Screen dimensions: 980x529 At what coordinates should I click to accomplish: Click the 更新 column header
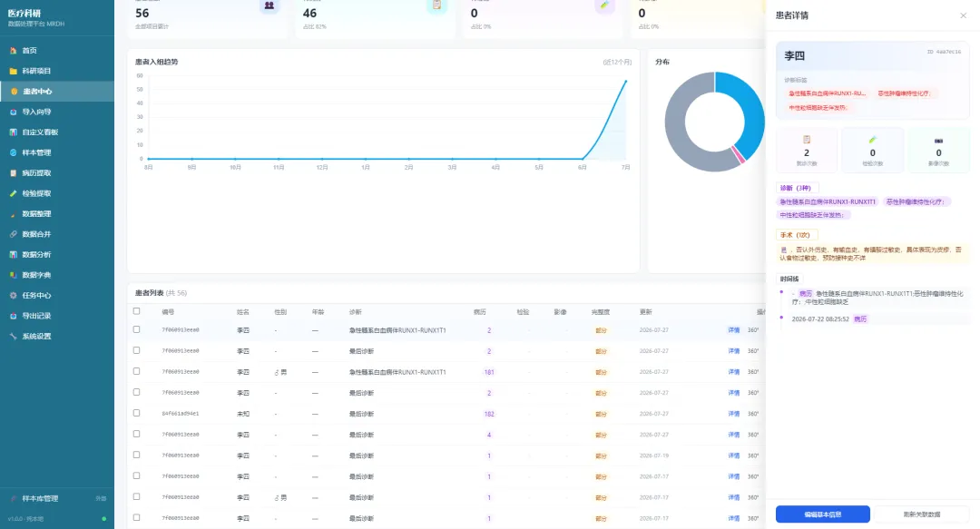coord(646,312)
